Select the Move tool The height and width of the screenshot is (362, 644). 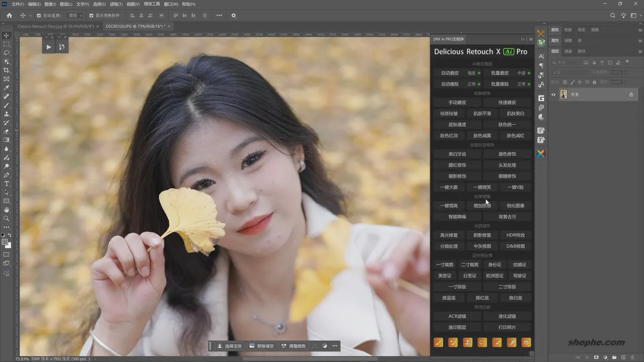click(x=6, y=35)
